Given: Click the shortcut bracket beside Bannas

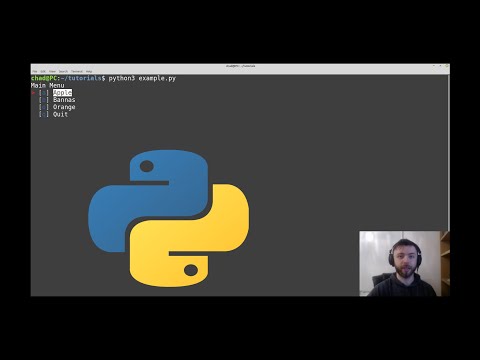Looking at the screenshot, I should click(x=44, y=100).
